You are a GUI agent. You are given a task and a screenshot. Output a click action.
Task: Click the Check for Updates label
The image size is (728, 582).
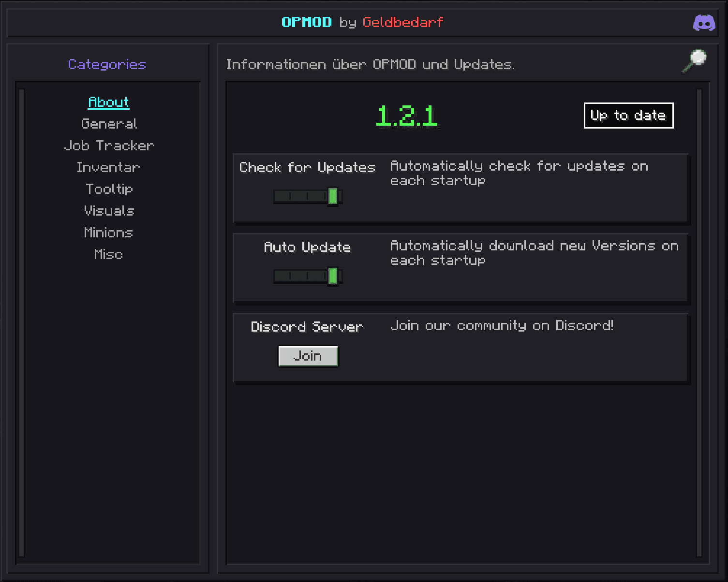[307, 167]
